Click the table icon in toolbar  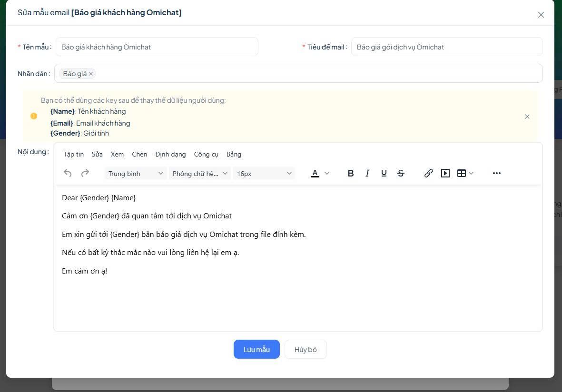click(x=461, y=173)
